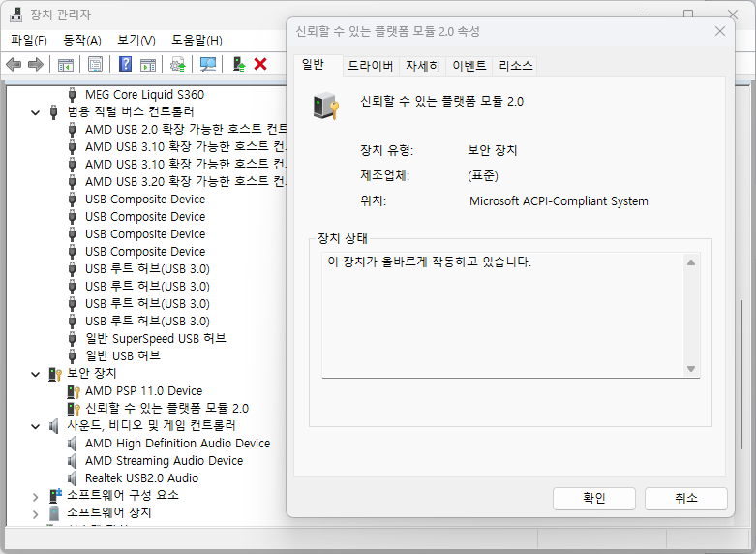Viewport: 756px width, 554px height.
Task: Click the speaker icon beside Realtek USB2.0 Audio
Action: 72,478
